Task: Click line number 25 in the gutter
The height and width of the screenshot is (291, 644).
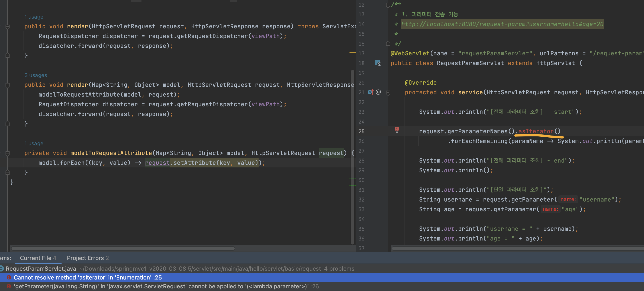Action: (361, 131)
